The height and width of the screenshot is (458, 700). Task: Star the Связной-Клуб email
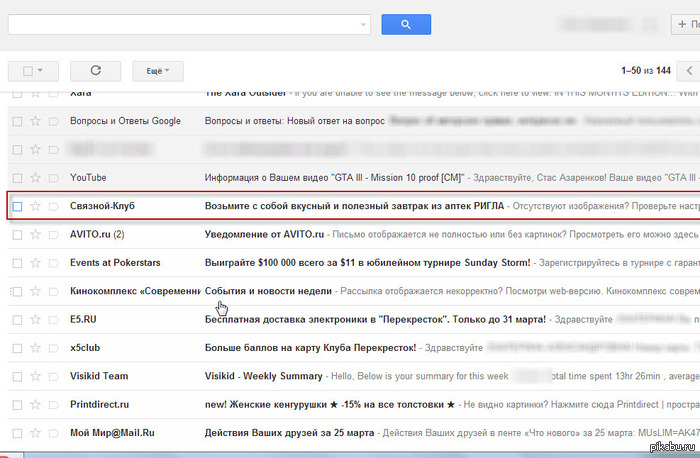[x=36, y=206]
